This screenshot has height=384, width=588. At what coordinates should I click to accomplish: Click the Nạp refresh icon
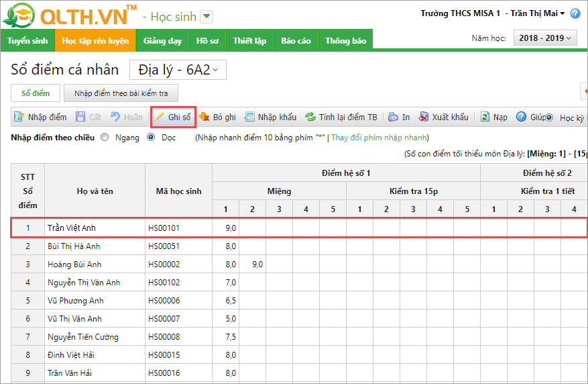click(x=485, y=117)
